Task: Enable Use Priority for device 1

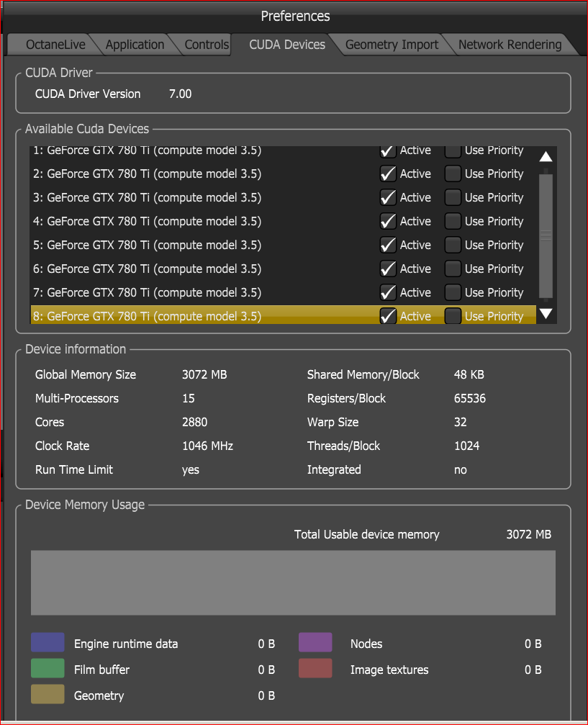Action: pyautogui.click(x=453, y=151)
